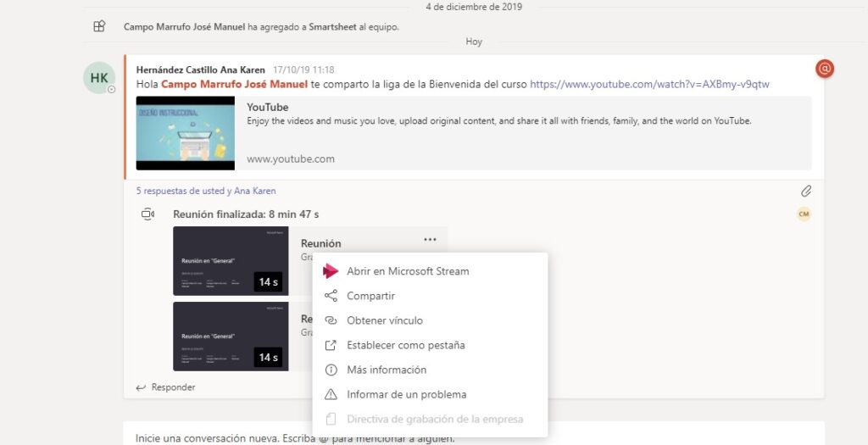Click the Microsoft Stream logo icon
The image size is (868, 445).
tap(331, 271)
